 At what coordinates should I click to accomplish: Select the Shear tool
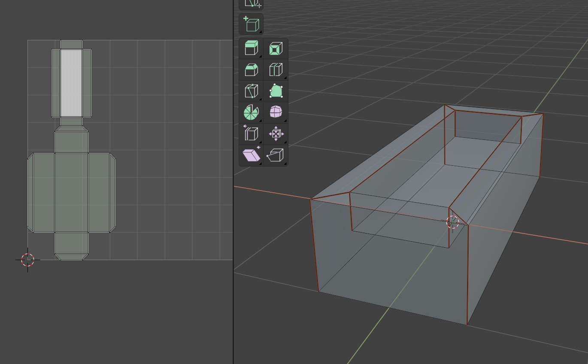pos(251,155)
